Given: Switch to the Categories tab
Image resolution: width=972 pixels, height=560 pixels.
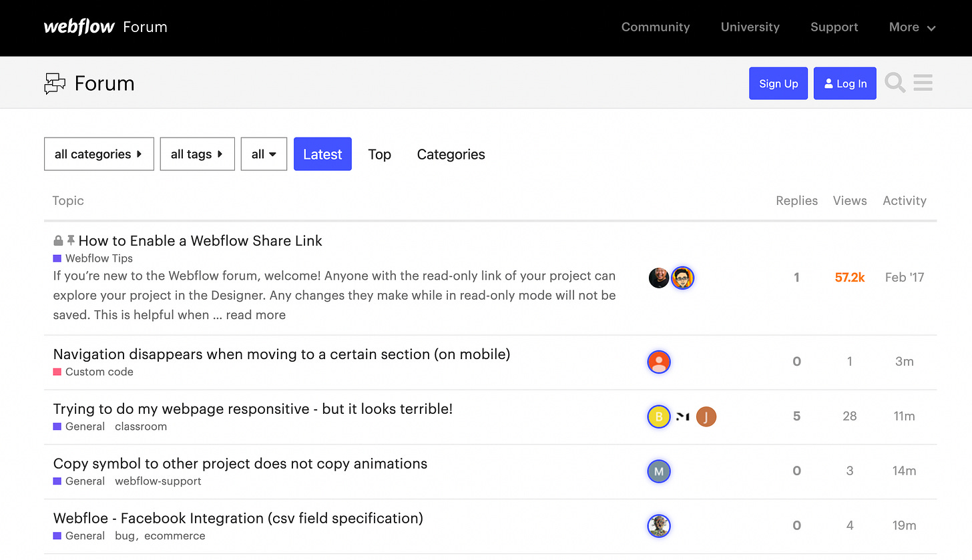Looking at the screenshot, I should [451, 154].
